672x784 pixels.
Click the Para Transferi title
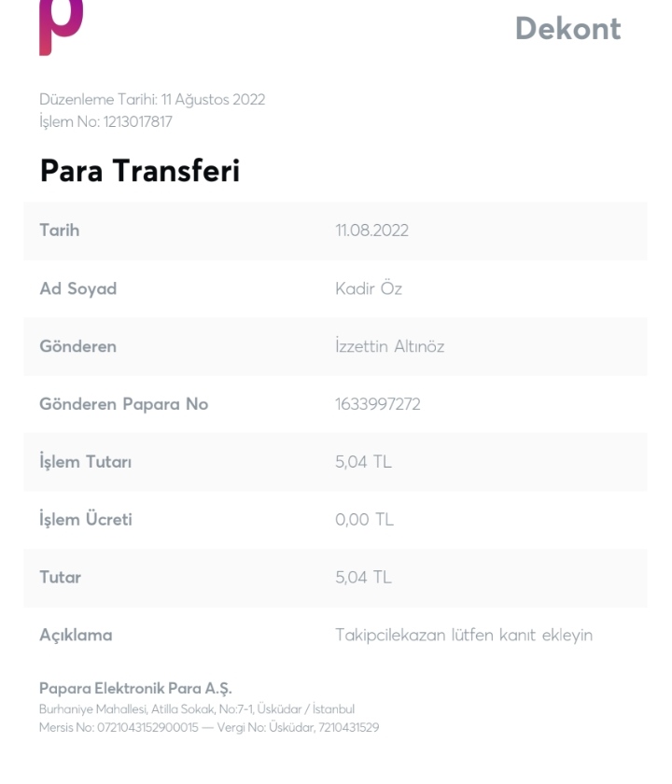pyautogui.click(x=140, y=171)
